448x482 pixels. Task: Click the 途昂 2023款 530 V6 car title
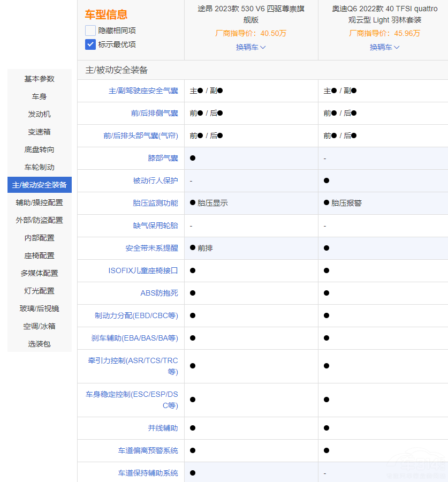[251, 14]
